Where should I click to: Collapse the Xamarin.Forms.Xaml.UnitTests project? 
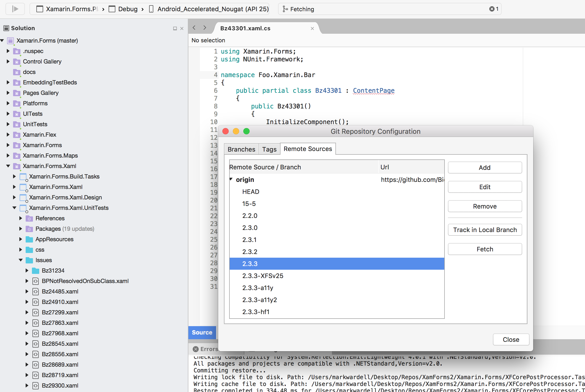pyautogui.click(x=14, y=208)
